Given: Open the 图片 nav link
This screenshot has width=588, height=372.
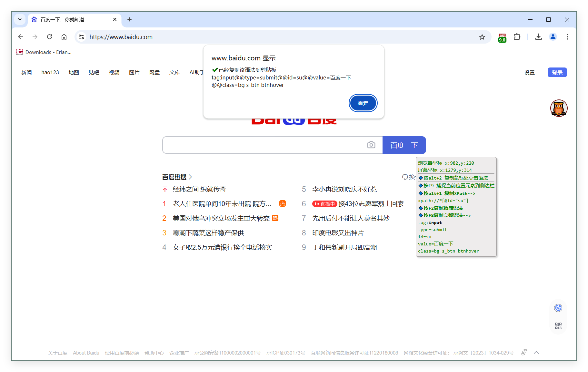Looking at the screenshot, I should pos(134,72).
